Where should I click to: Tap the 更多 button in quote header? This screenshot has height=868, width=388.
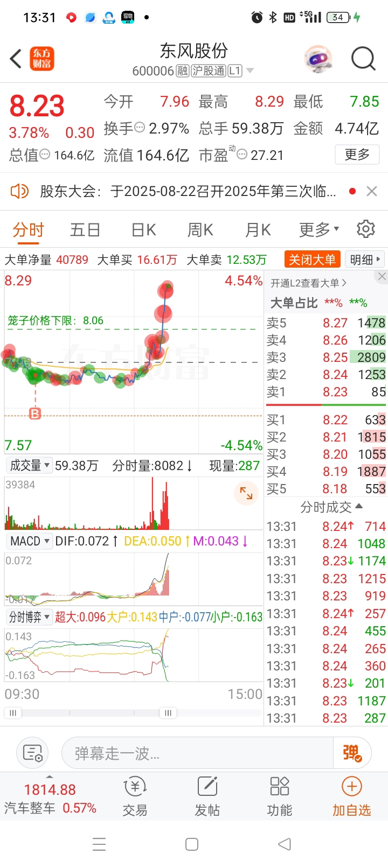tap(357, 155)
